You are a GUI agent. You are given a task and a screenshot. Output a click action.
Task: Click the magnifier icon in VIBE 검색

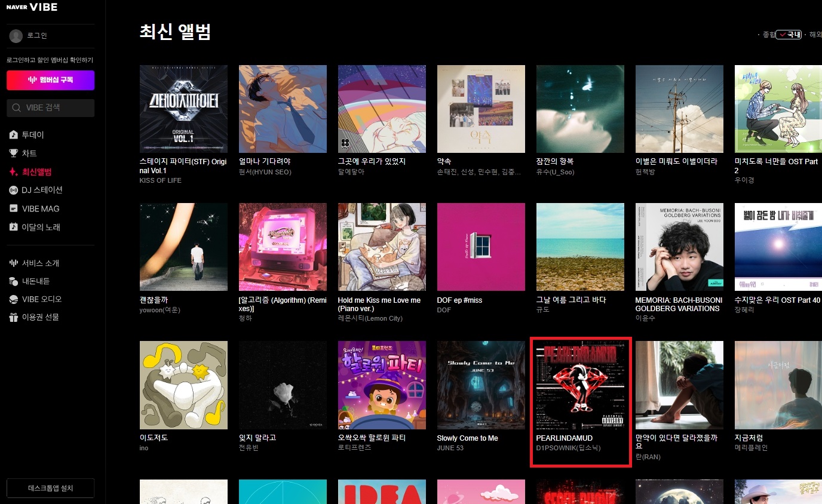16,108
